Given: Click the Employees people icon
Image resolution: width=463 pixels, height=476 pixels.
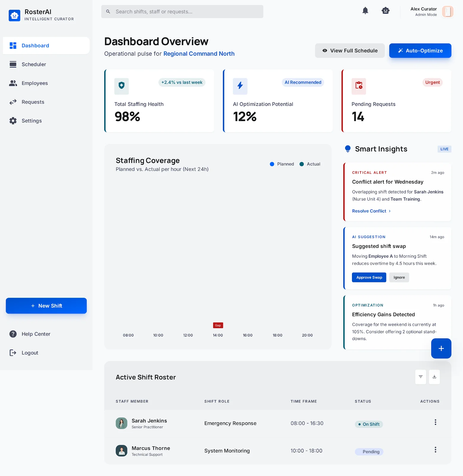Looking at the screenshot, I should [x=13, y=83].
